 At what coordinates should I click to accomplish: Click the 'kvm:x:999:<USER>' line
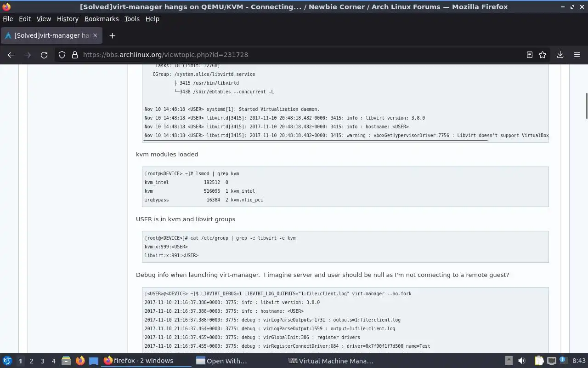click(x=166, y=247)
